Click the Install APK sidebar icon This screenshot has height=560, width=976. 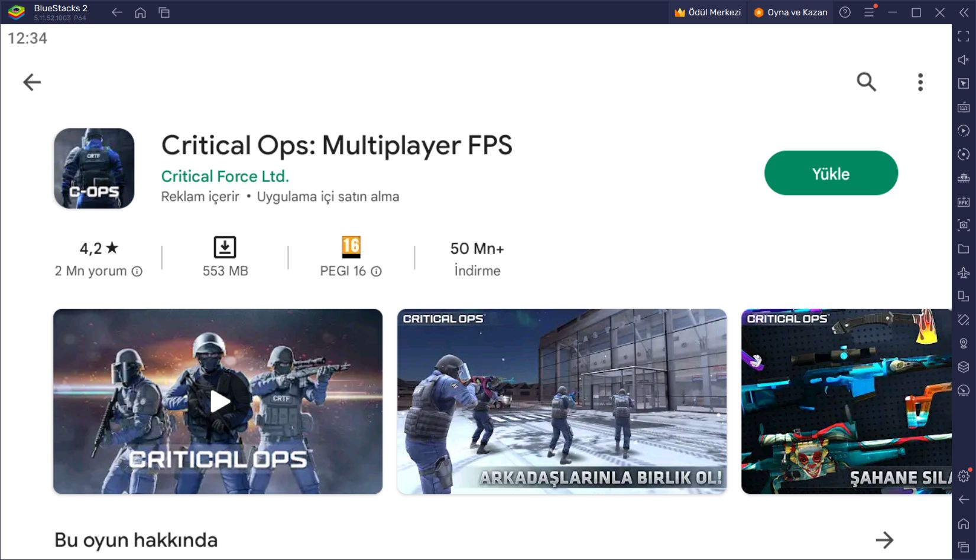tap(964, 201)
